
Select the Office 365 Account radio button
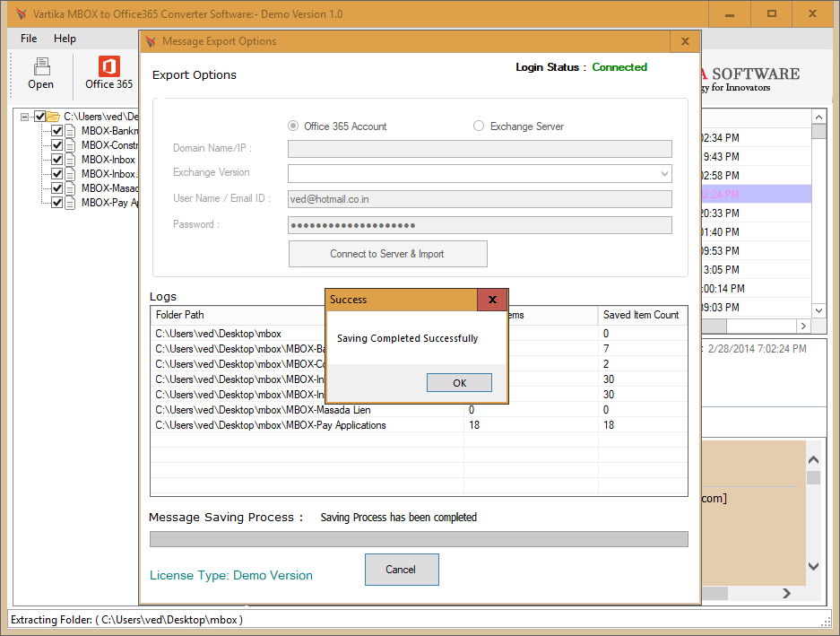pyautogui.click(x=293, y=126)
